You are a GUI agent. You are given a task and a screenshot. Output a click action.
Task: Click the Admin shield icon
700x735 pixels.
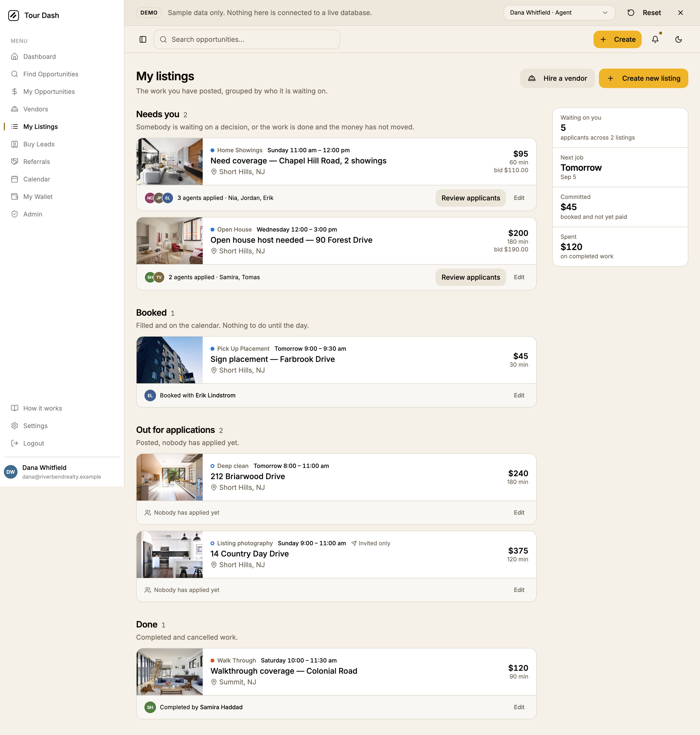tap(15, 214)
